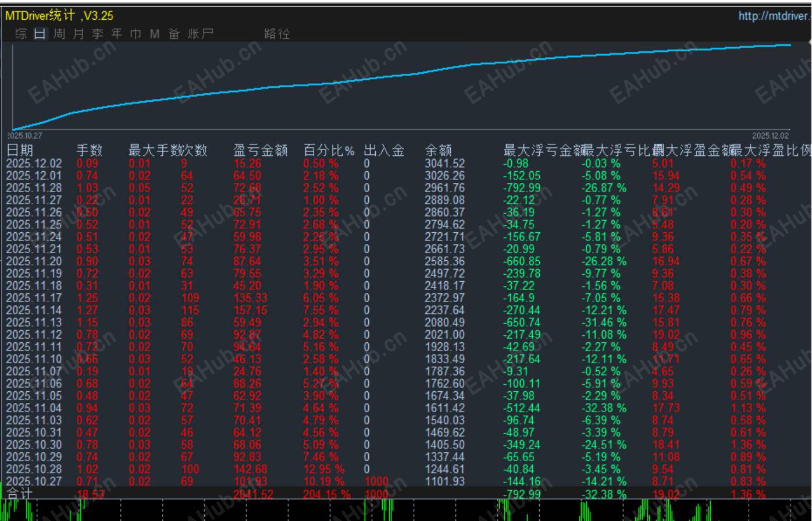Click percentage value 10.19 %
The width and height of the screenshot is (812, 521).
pos(323,481)
